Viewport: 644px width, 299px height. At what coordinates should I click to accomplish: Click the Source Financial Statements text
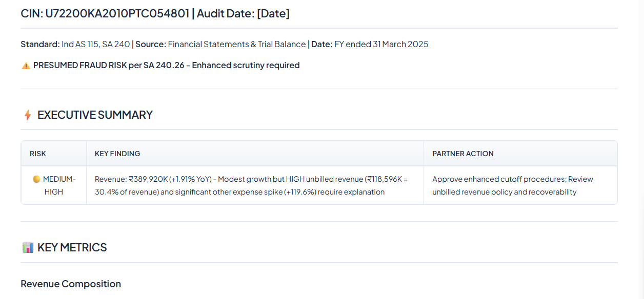tap(220, 44)
